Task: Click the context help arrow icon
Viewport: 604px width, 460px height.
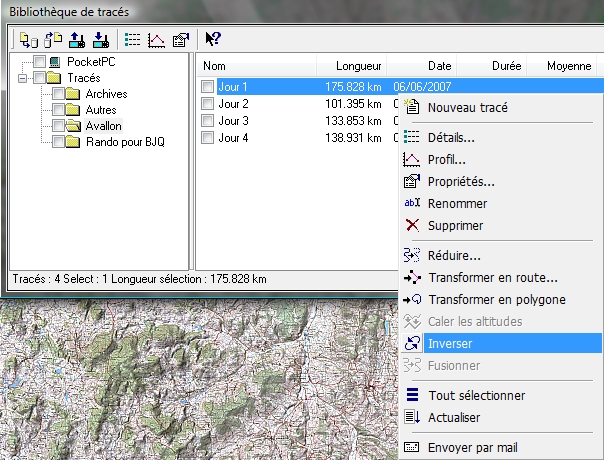Action: click(212, 40)
